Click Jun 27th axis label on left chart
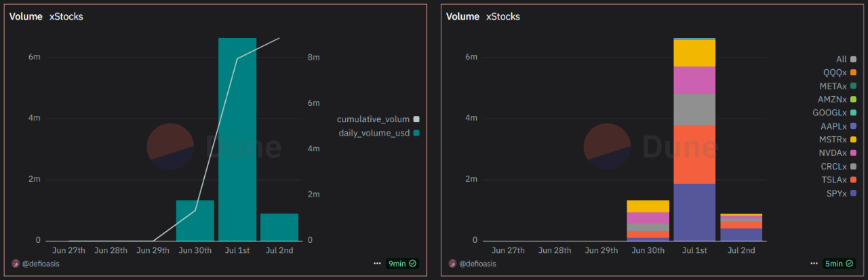The height and width of the screenshot is (280, 868). [69, 250]
